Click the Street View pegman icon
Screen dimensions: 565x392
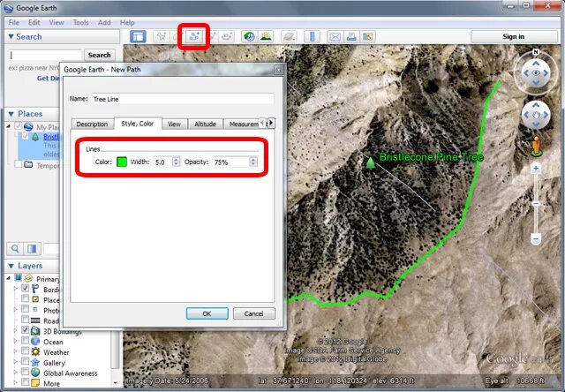click(x=536, y=146)
